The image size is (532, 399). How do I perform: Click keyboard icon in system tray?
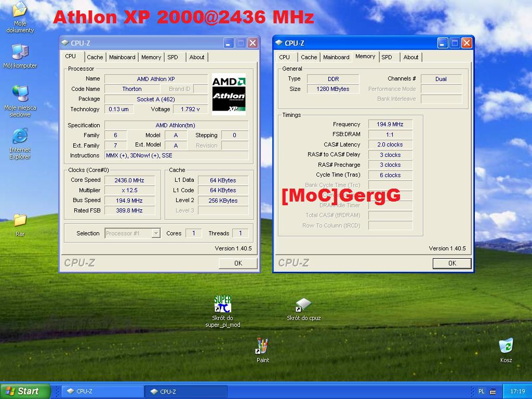493,392
